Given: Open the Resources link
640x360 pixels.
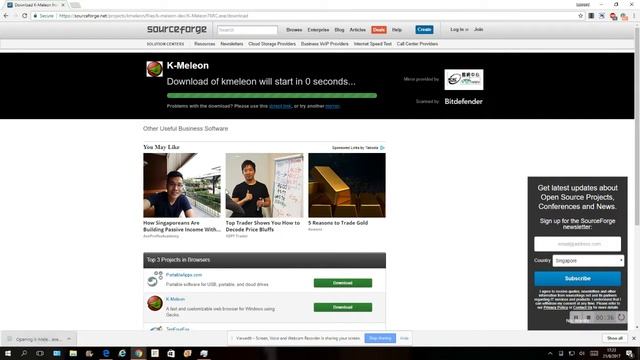Looking at the screenshot, I should (x=204, y=44).
